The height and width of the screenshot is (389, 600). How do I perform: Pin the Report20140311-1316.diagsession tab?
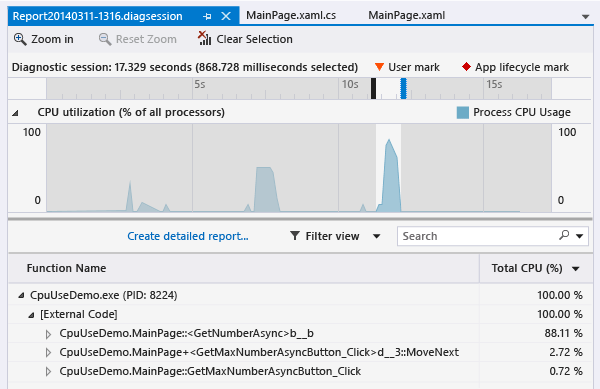coord(207,16)
